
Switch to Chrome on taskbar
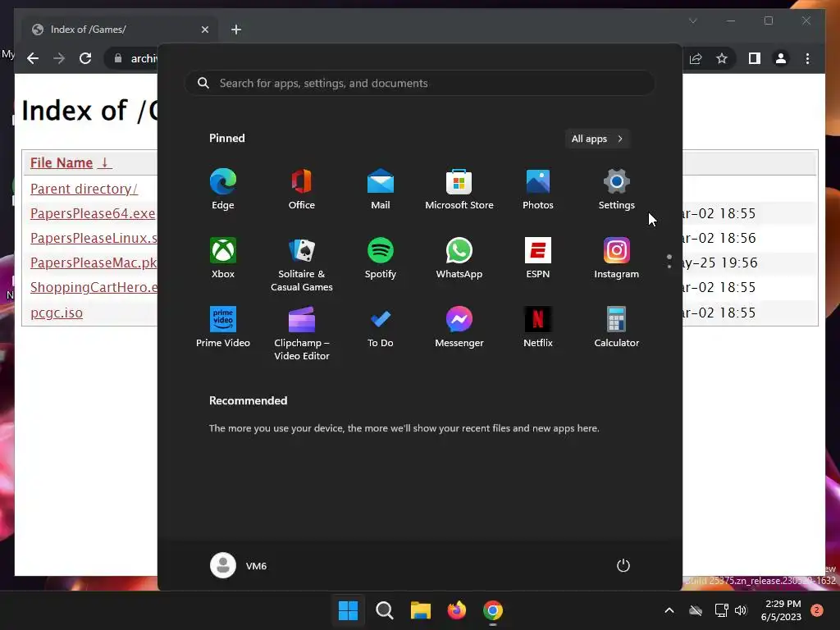(493, 610)
